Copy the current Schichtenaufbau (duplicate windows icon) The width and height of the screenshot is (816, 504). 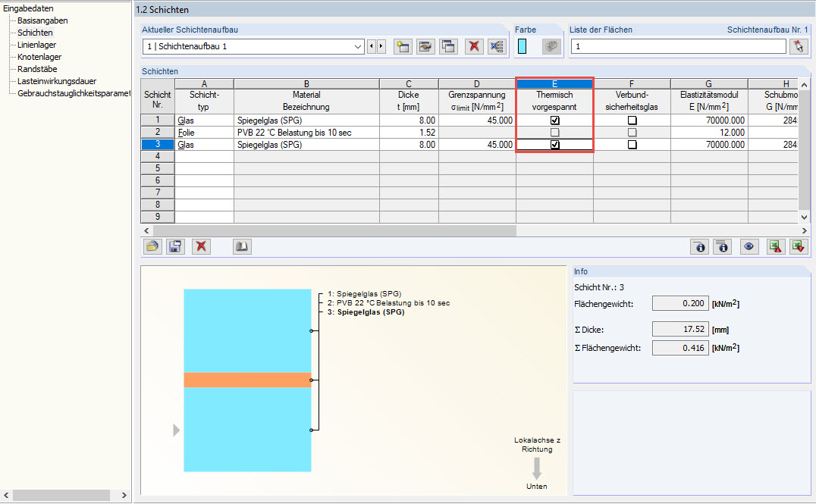[448, 47]
